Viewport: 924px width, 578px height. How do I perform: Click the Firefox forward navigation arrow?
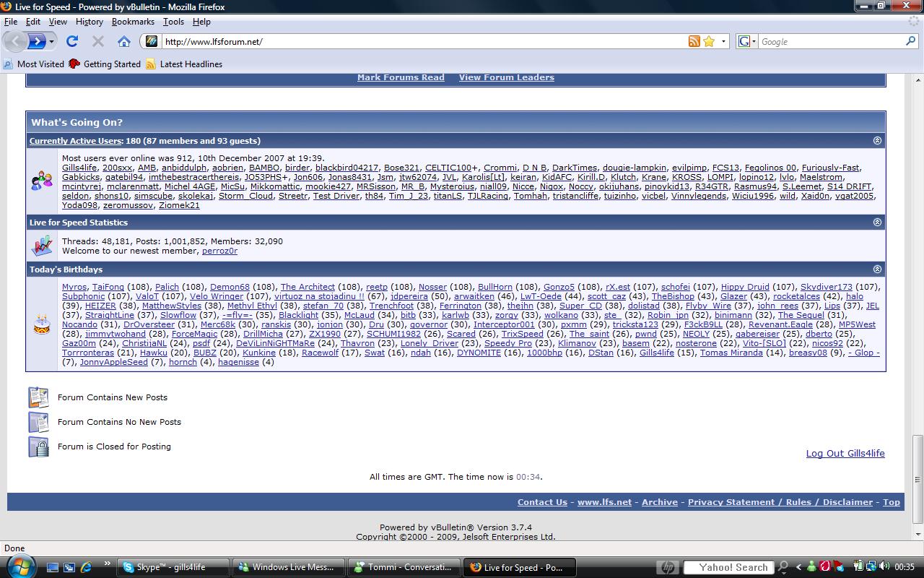click(x=37, y=41)
